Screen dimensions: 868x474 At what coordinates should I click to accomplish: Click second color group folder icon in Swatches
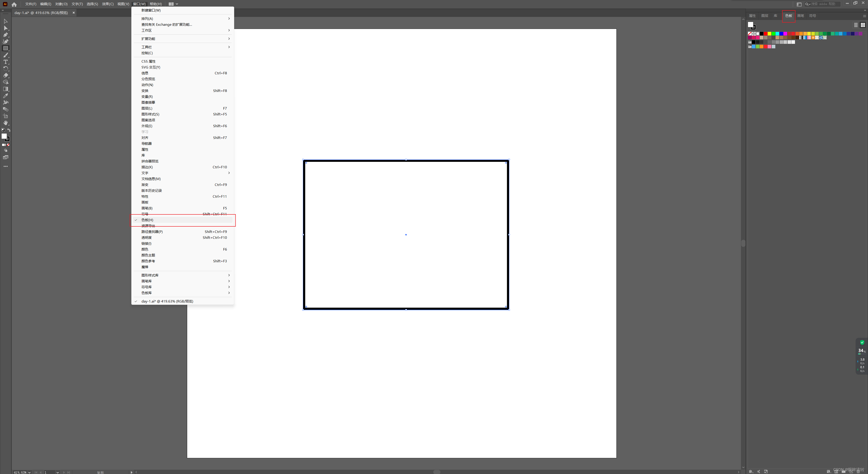click(750, 47)
